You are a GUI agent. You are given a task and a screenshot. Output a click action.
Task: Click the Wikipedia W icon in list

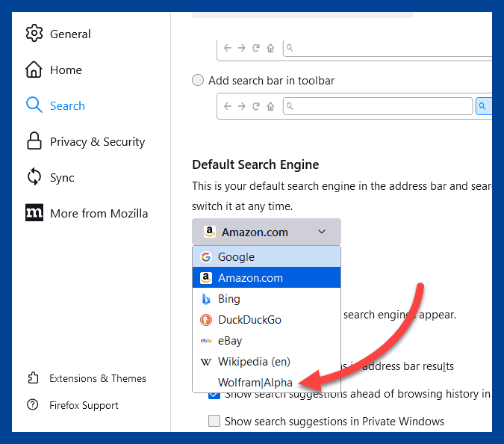coord(206,362)
